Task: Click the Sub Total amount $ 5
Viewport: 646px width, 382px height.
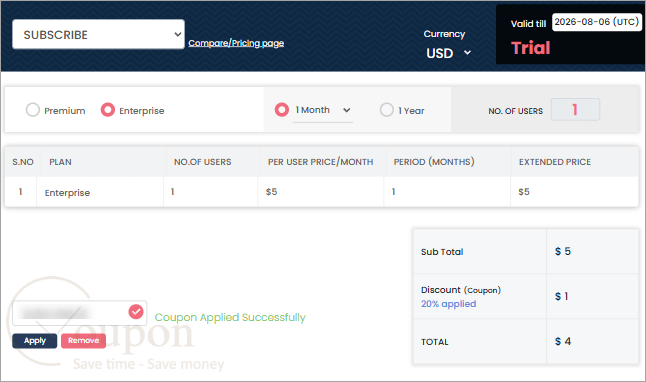Action: pos(563,251)
